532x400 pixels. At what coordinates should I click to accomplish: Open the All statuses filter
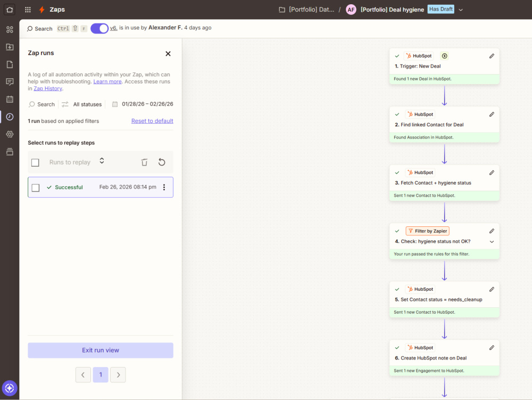81,104
